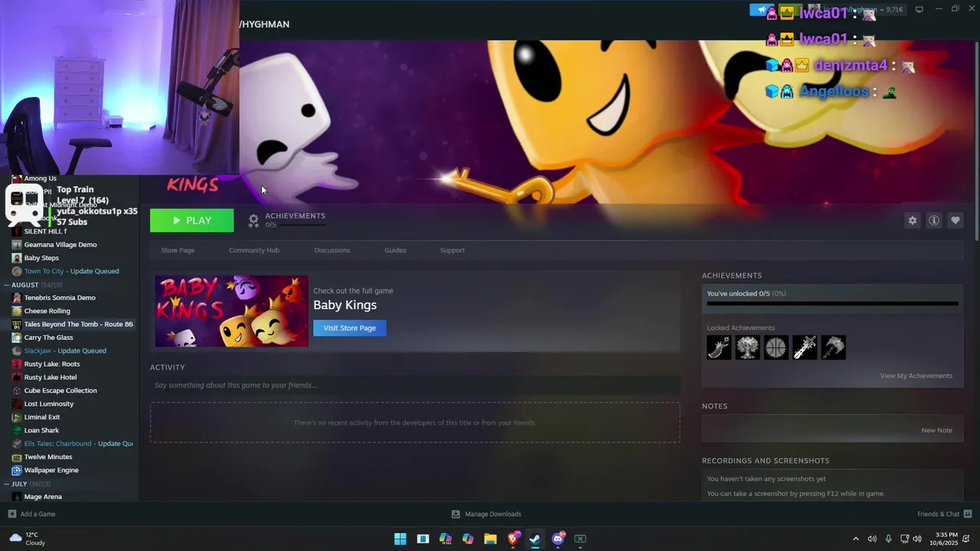Open File Explorer from the taskbar
980x551 pixels.
click(490, 539)
